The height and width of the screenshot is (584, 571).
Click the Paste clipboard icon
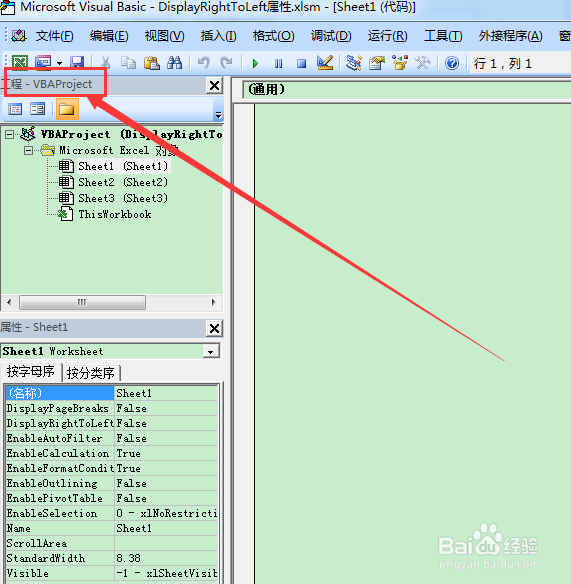click(x=152, y=63)
